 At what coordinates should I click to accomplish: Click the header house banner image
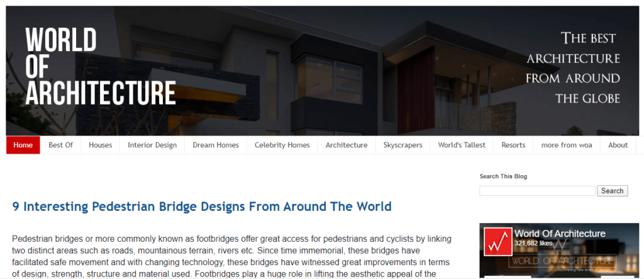tap(352, 69)
